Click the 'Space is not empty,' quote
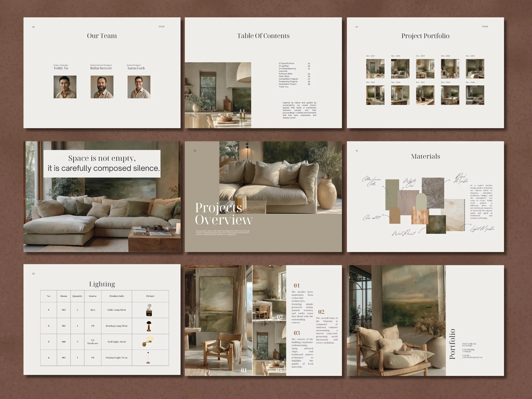The width and height of the screenshot is (532, 399). pyautogui.click(x=102, y=158)
